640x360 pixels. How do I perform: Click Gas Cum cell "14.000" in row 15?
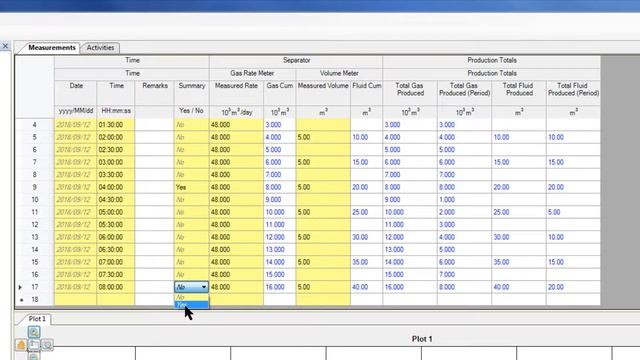(x=280, y=262)
